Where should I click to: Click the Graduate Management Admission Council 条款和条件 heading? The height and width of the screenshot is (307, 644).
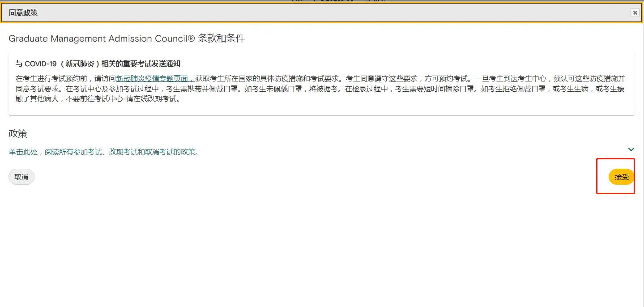[x=127, y=38]
